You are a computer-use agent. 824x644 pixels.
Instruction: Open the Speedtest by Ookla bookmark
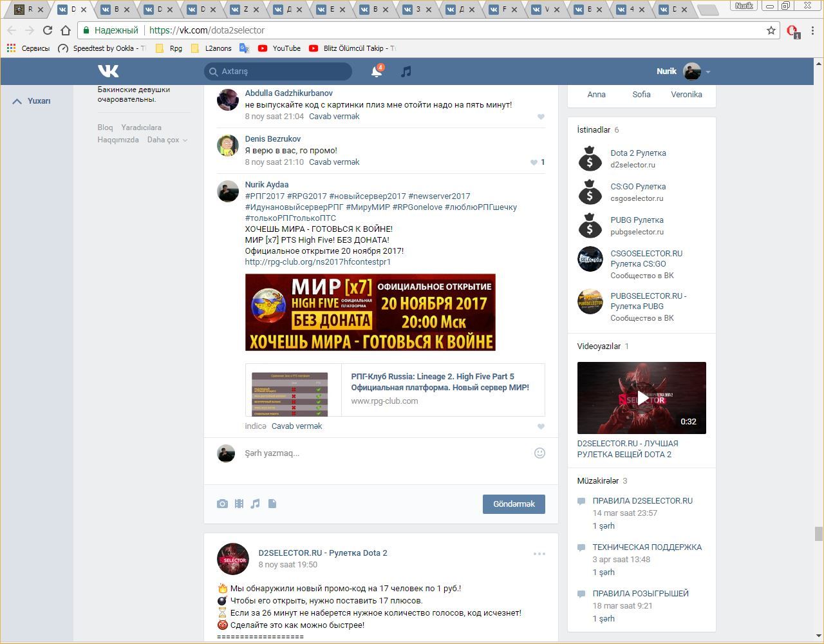tap(102, 48)
